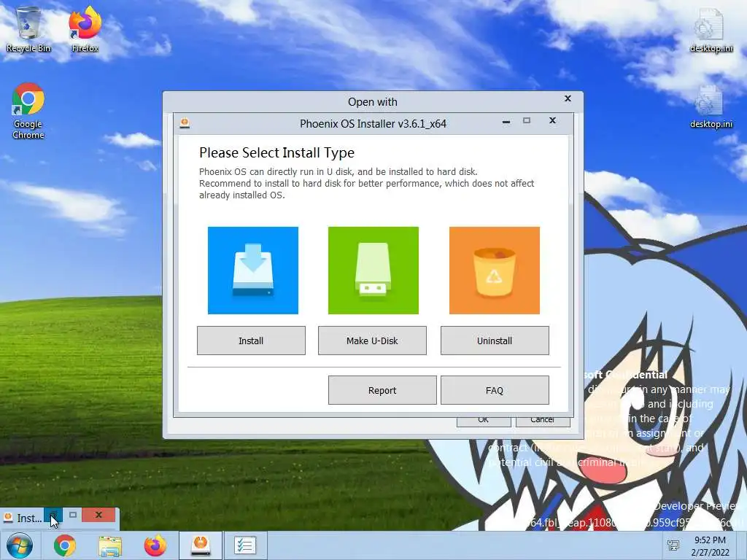Viewport: 747px width, 560px height.
Task: Click the network tray icon
Action: (673, 545)
